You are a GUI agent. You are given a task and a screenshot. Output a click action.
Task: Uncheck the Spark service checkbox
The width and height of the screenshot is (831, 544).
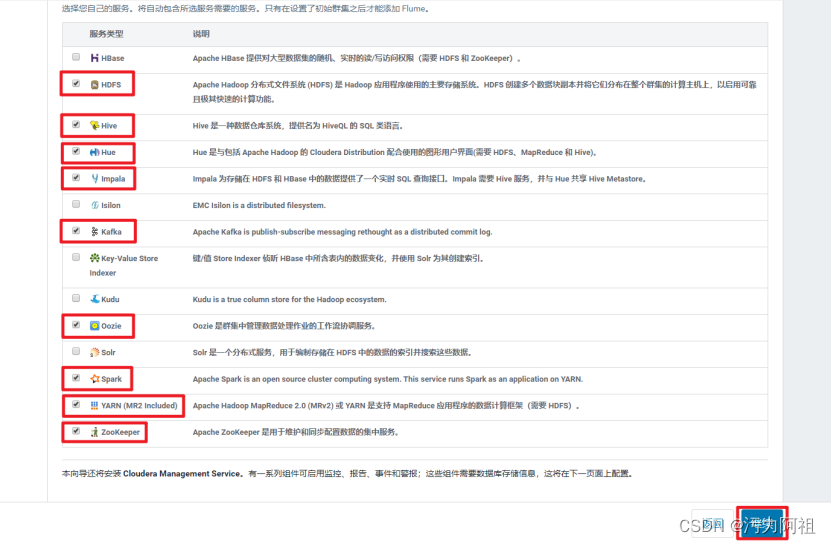click(x=76, y=378)
